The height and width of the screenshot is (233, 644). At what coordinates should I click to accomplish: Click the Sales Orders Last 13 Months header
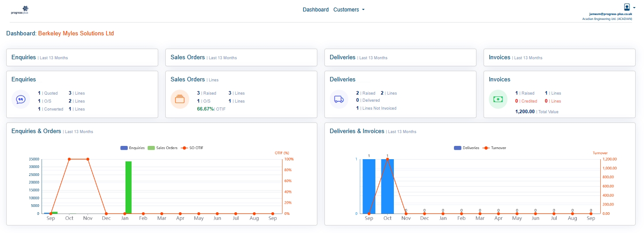point(204,57)
